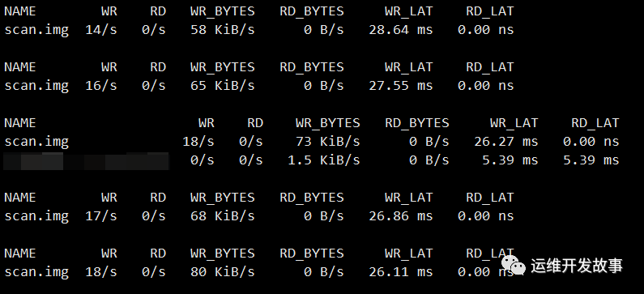Click 27.55 ms latency in second block
Screen dimensions: 644x294
[401, 86]
